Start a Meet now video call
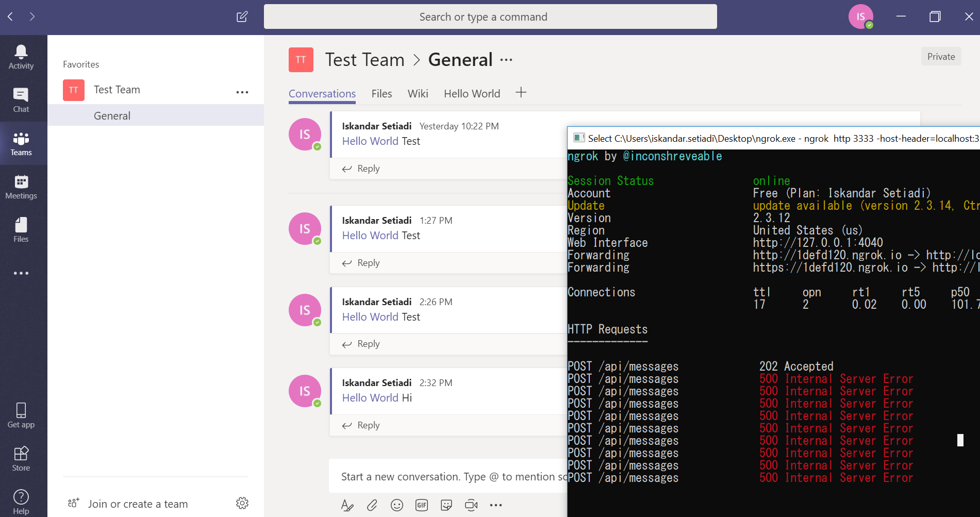Viewport: 980px width, 517px height. (x=471, y=505)
